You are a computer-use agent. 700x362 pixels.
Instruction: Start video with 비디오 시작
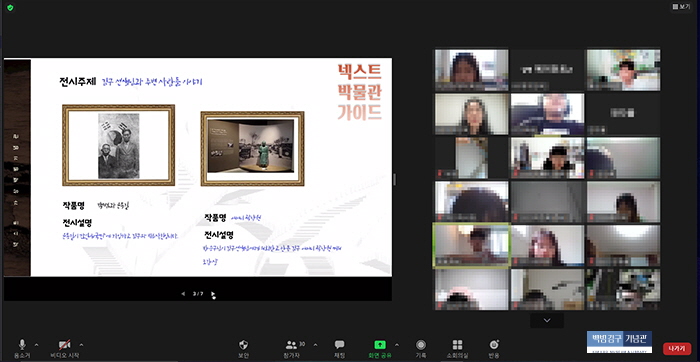click(x=65, y=349)
